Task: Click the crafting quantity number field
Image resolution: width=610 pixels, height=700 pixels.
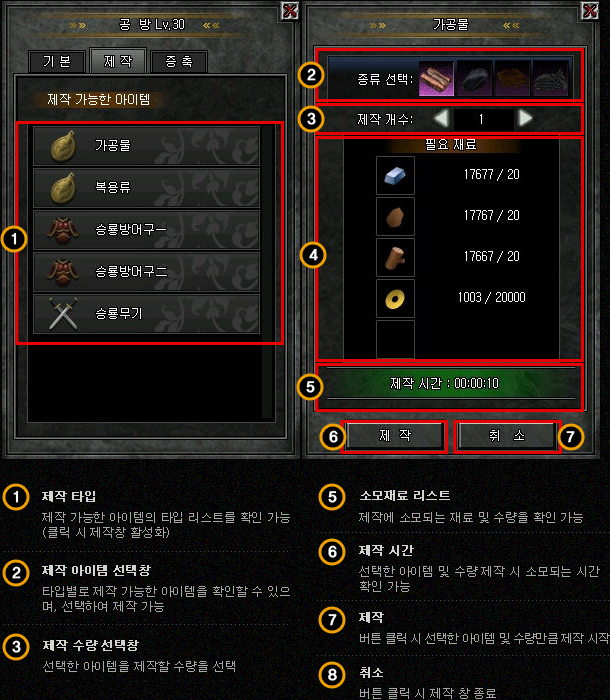Action: click(x=483, y=119)
